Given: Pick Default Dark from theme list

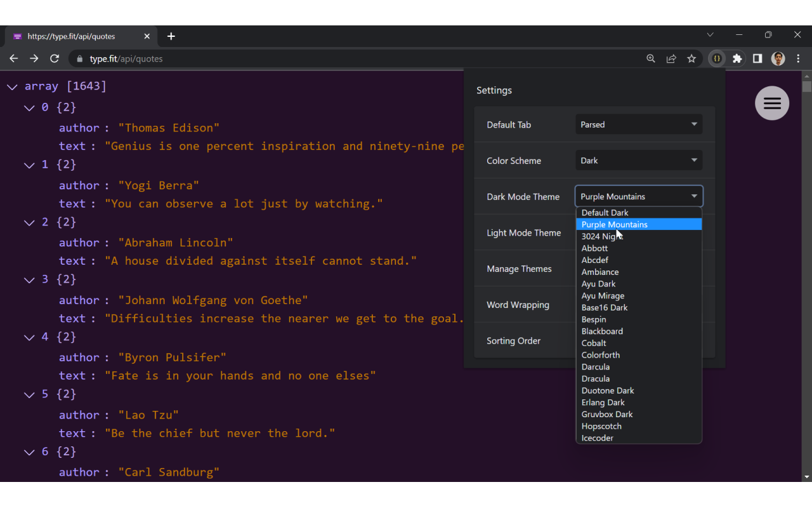Looking at the screenshot, I should pyautogui.click(x=605, y=213).
